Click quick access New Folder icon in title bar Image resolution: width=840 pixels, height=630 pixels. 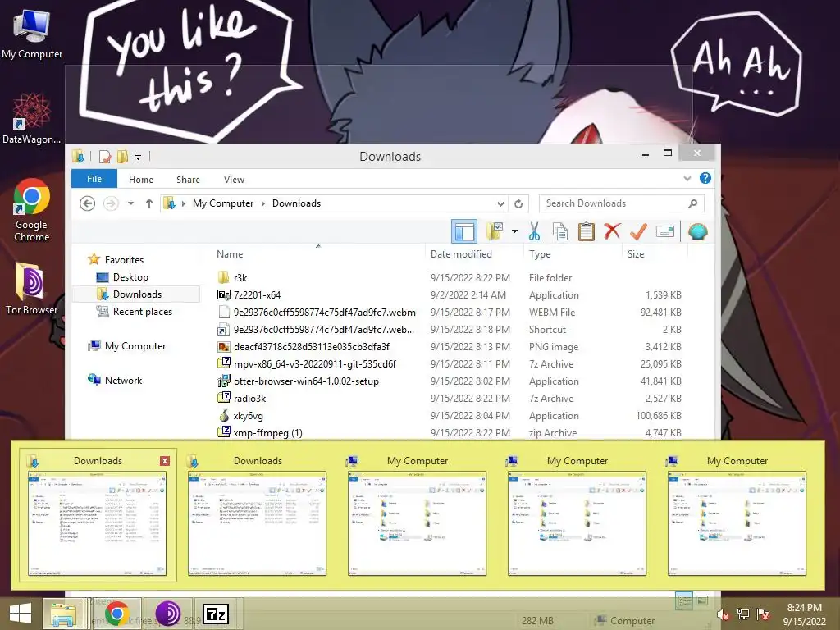(x=123, y=157)
